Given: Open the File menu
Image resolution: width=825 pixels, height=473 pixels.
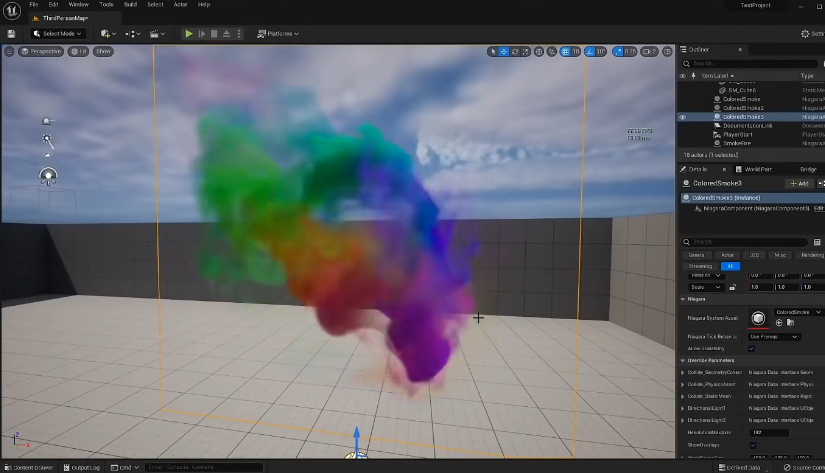Looking at the screenshot, I should click(x=34, y=4).
